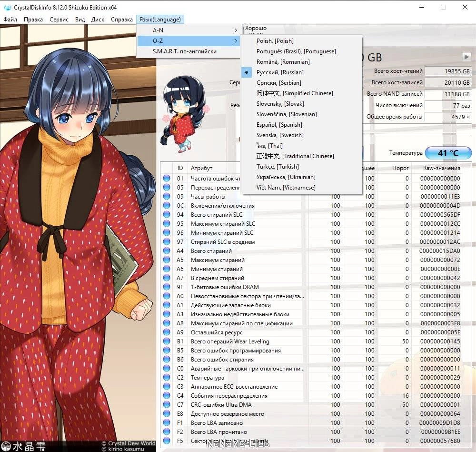Click the status orb for row F1
The width and height of the screenshot is (476, 452).
pyautogui.click(x=167, y=422)
